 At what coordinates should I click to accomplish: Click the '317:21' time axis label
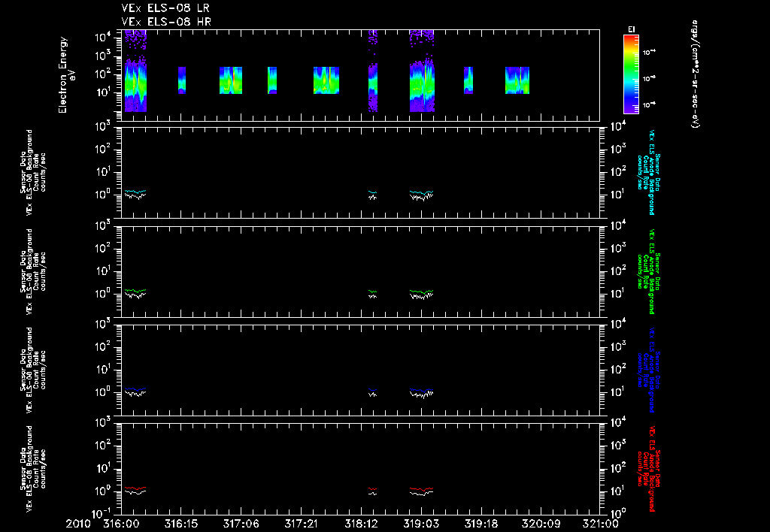point(301,524)
